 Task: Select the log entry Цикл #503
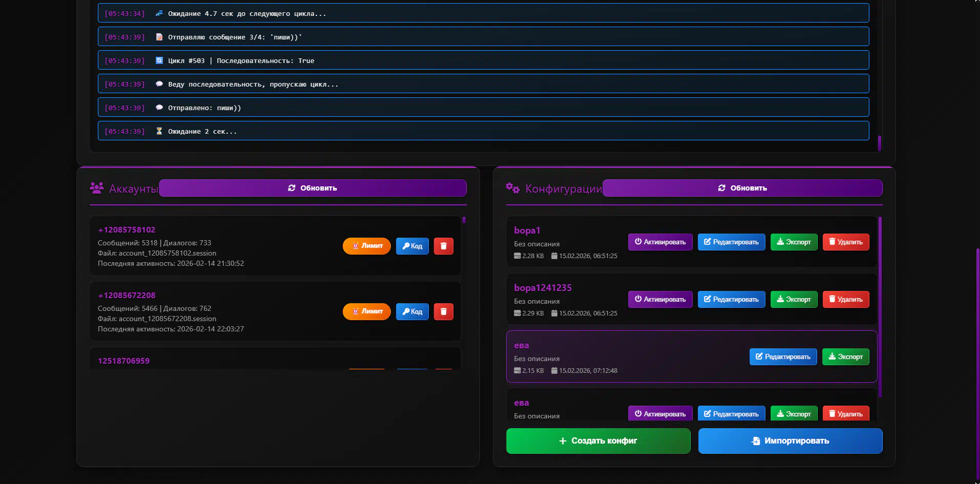(x=483, y=60)
